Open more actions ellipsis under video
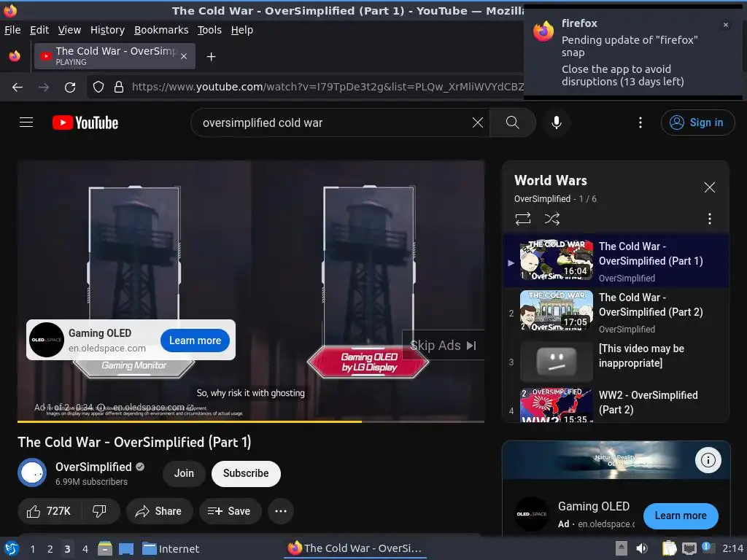Viewport: 747px width, 560px height. (281, 511)
